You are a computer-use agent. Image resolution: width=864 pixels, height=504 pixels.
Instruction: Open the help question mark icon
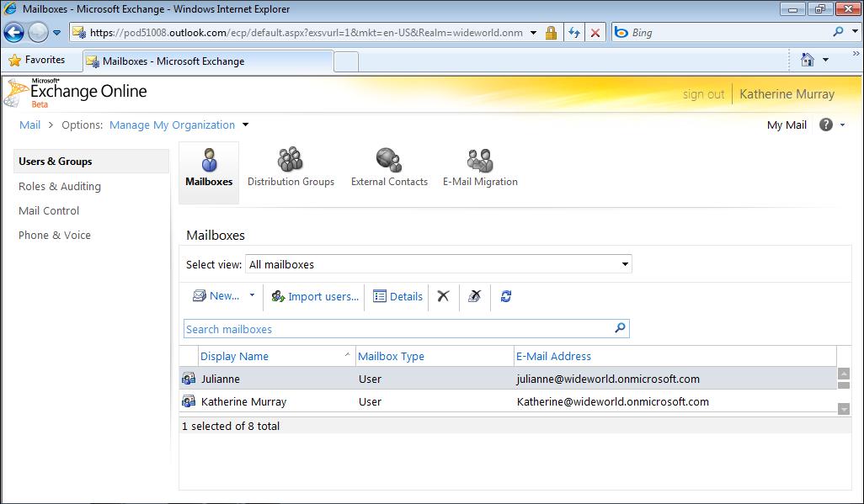click(x=825, y=125)
